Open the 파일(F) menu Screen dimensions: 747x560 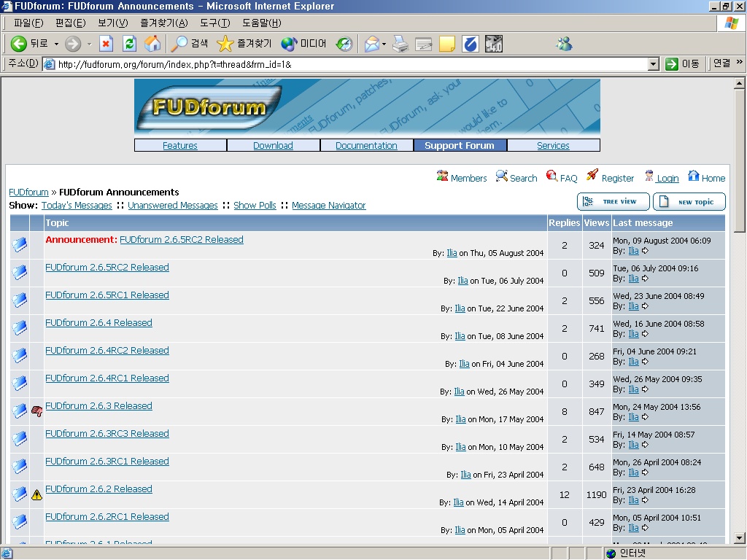pos(28,23)
